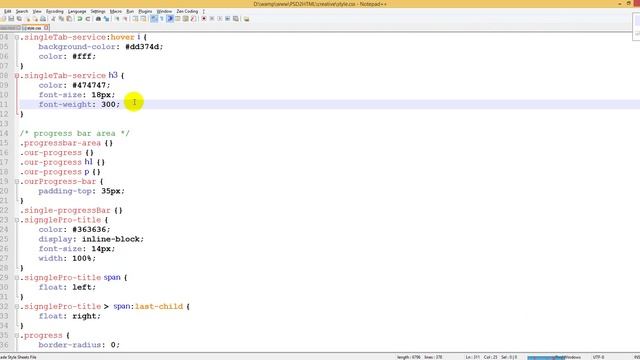Click the Redo arrow icon

87,19
